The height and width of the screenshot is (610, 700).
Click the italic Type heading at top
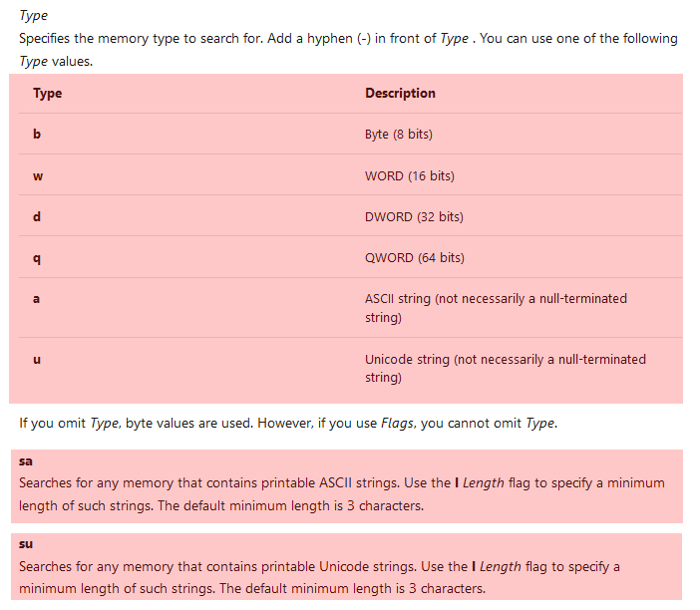pyautogui.click(x=34, y=16)
